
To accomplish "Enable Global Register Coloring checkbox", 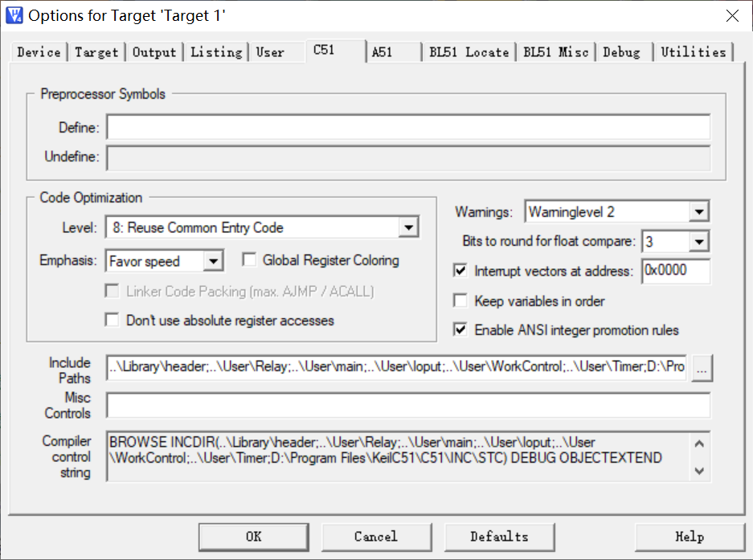I will [249, 260].
